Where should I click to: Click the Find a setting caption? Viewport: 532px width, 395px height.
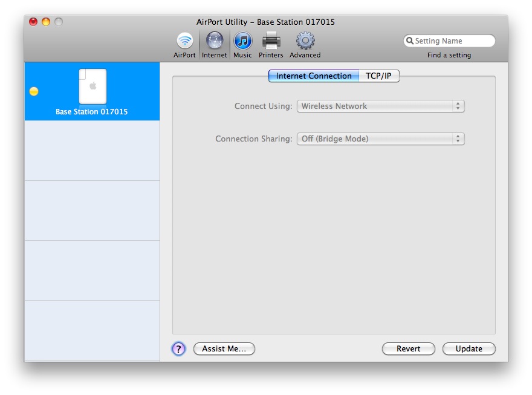(449, 55)
